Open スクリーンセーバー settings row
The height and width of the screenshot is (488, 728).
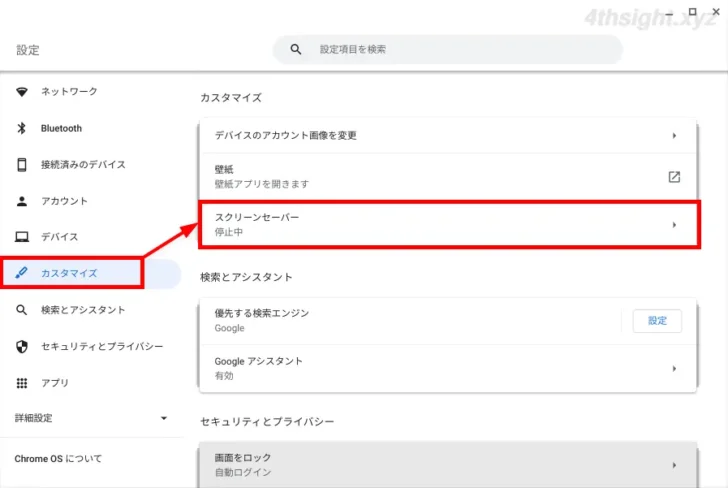(448, 225)
